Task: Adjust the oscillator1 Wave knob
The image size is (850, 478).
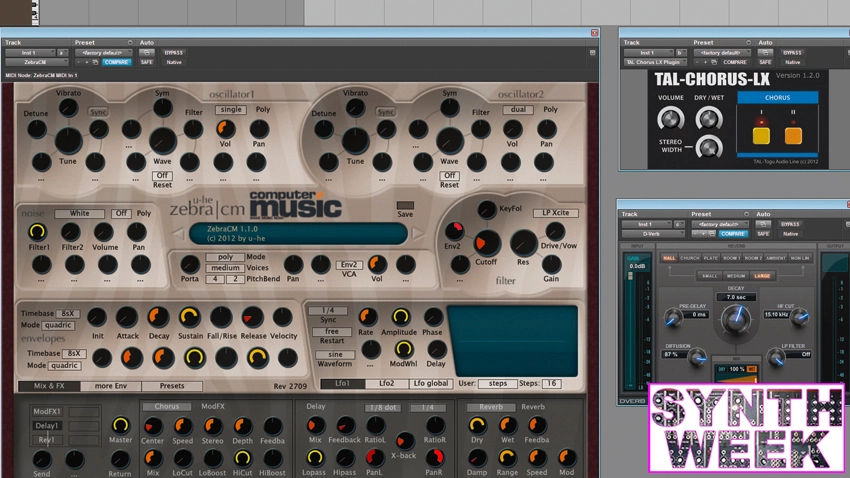Action: pyautogui.click(x=163, y=140)
